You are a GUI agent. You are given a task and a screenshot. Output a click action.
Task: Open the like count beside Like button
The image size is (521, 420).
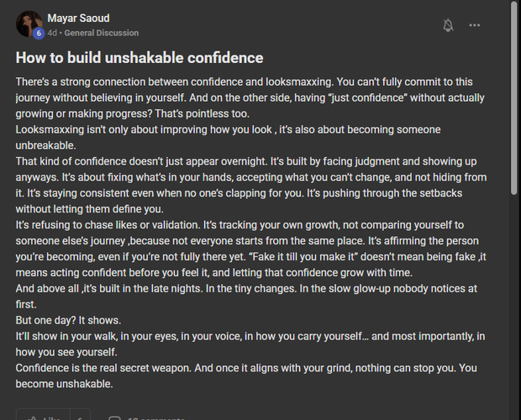click(x=80, y=417)
